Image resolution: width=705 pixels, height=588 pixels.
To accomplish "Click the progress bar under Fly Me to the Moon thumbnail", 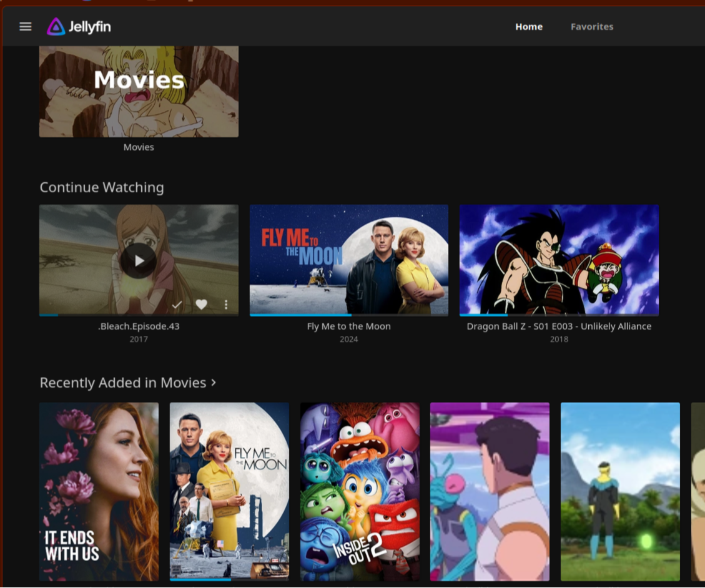I will (349, 315).
